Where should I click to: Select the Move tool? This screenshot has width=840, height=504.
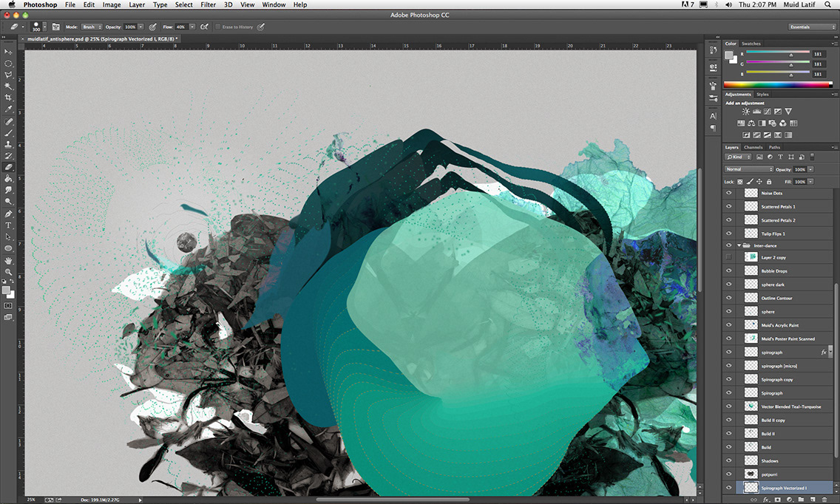pyautogui.click(x=8, y=52)
